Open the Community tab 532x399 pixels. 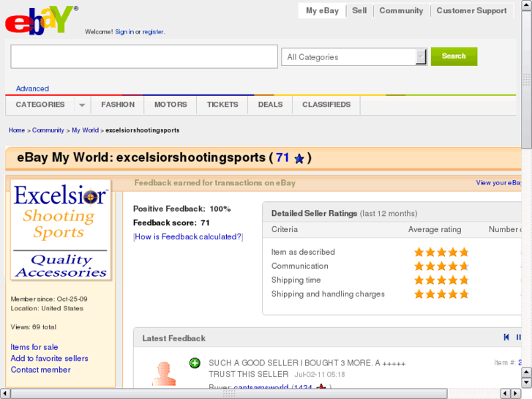click(x=401, y=10)
